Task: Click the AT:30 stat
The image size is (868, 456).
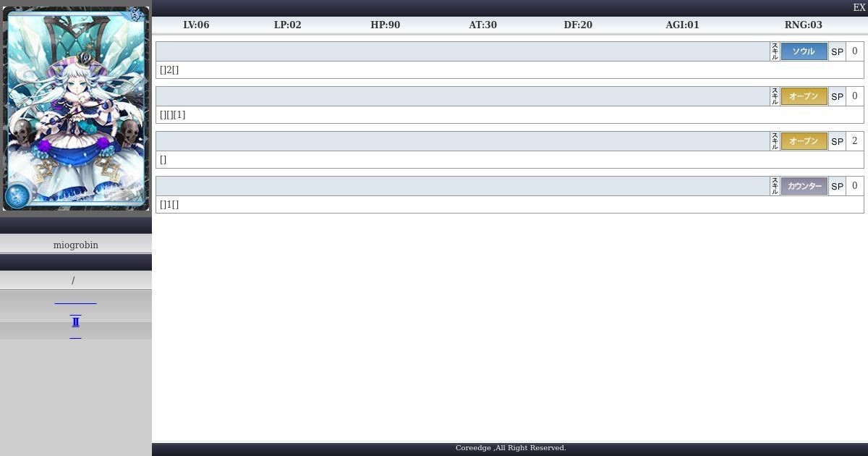Action: click(483, 25)
